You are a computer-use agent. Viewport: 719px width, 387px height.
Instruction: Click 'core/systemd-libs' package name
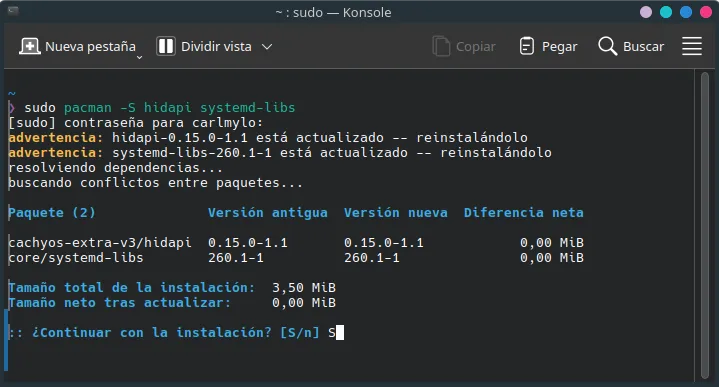point(76,258)
